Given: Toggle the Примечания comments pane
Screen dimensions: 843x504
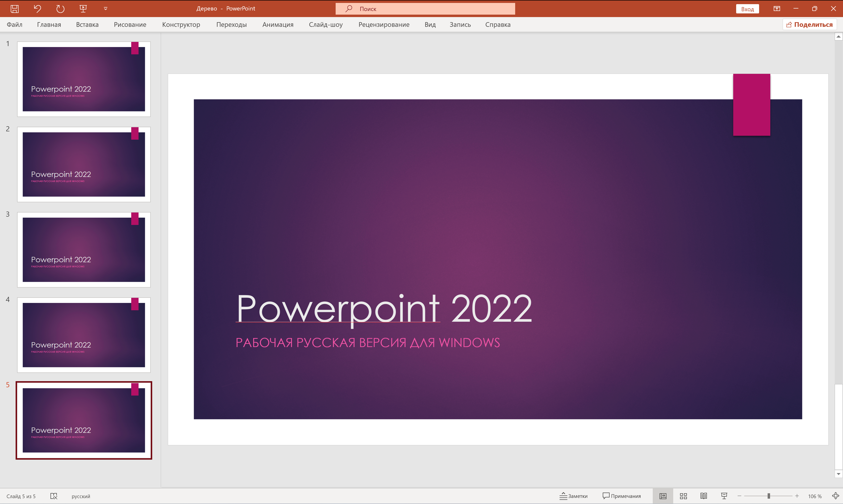Looking at the screenshot, I should (622, 496).
